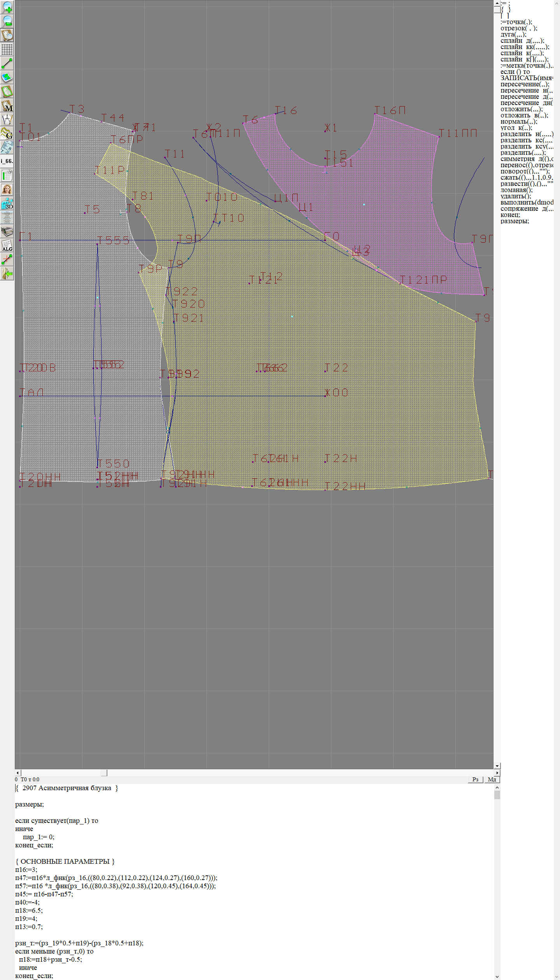Open the measurement sheet with numbers icon
This screenshot has height=980, width=560.
(x=7, y=147)
